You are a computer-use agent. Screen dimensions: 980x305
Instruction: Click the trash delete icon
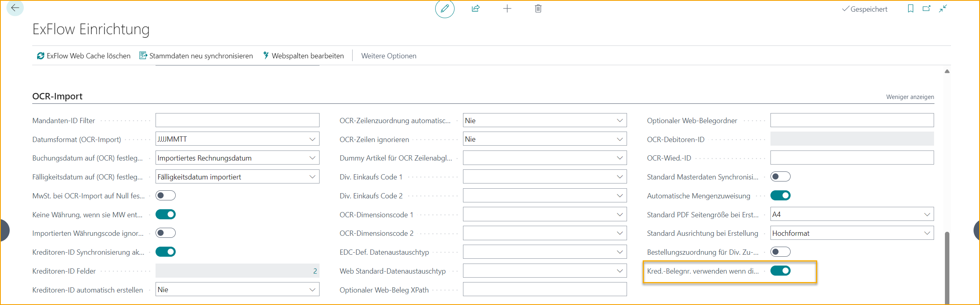point(538,8)
